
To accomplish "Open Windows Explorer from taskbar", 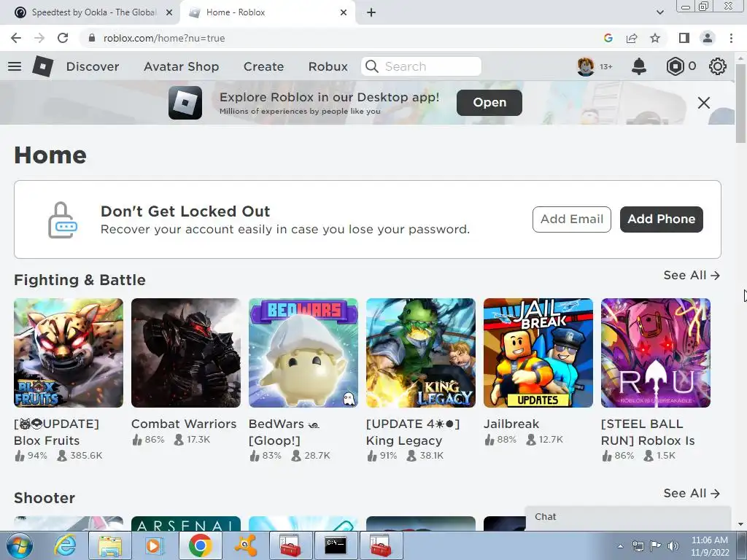I will click(109, 545).
